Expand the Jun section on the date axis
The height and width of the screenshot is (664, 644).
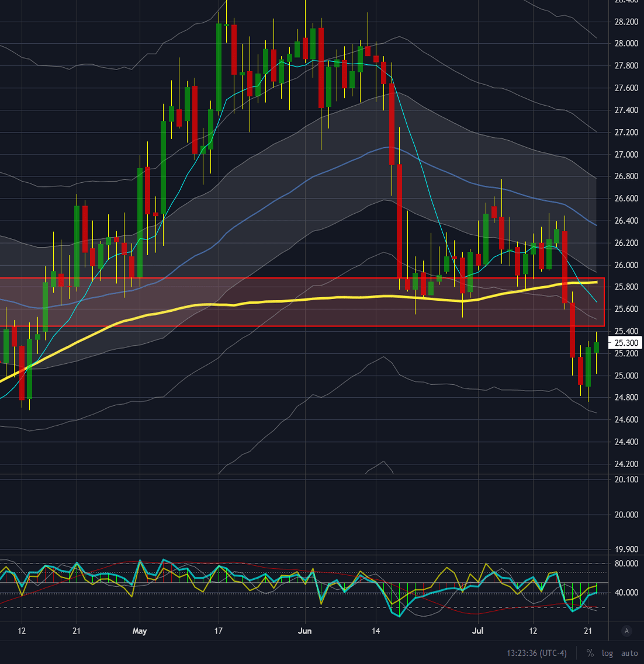[305, 631]
